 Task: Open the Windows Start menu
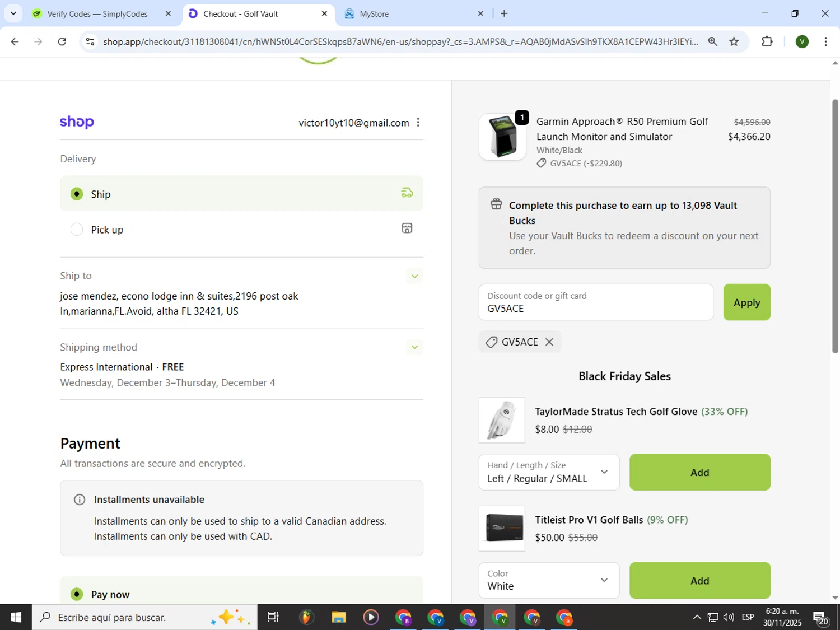tap(16, 617)
